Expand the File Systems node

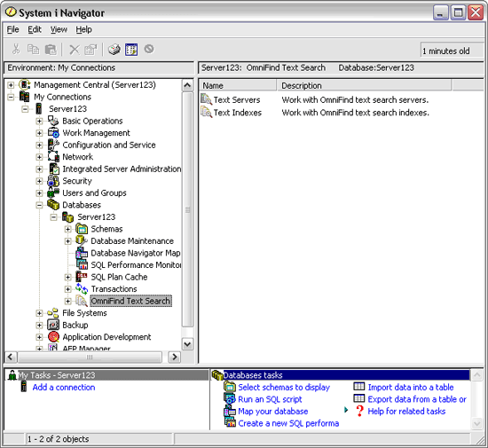click(39, 313)
